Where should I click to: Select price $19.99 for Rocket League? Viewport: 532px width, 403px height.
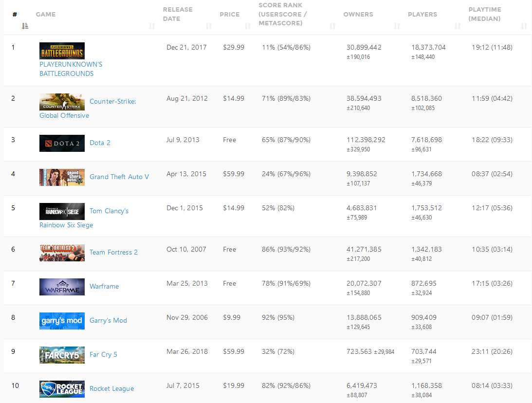[x=234, y=385]
